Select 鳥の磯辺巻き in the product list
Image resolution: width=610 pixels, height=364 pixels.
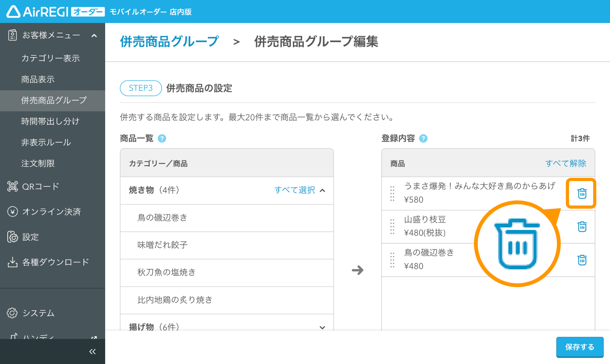click(227, 218)
